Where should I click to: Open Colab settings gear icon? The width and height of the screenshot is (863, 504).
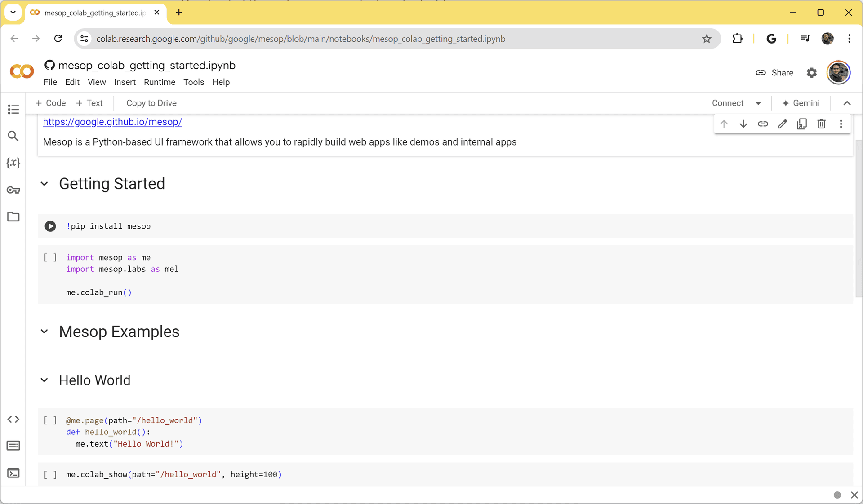click(x=811, y=73)
